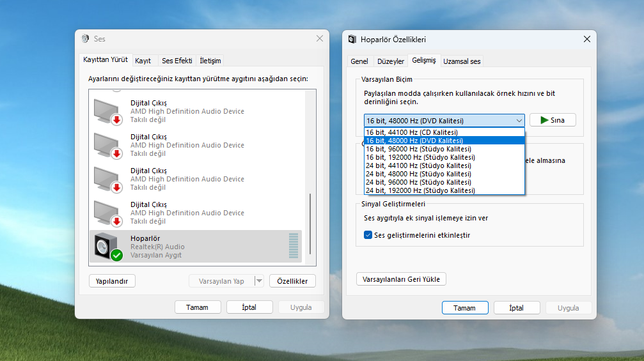Click İptal in the Ses window

249,307
